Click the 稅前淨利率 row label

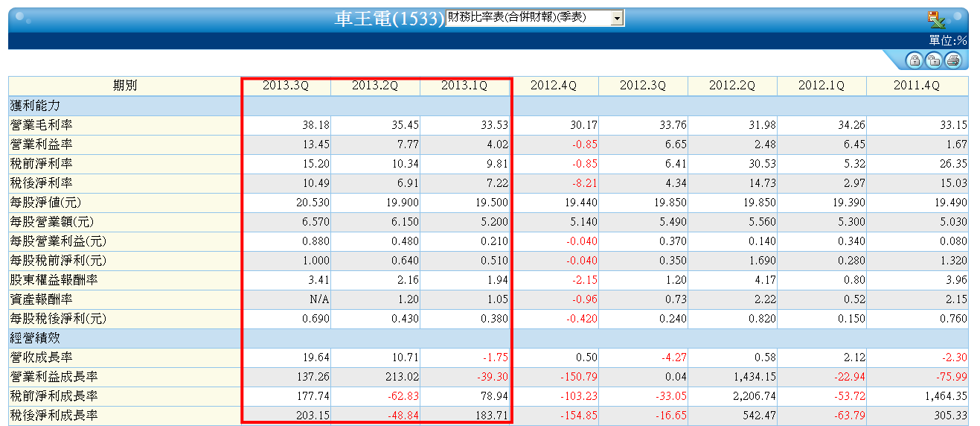[x=41, y=163]
